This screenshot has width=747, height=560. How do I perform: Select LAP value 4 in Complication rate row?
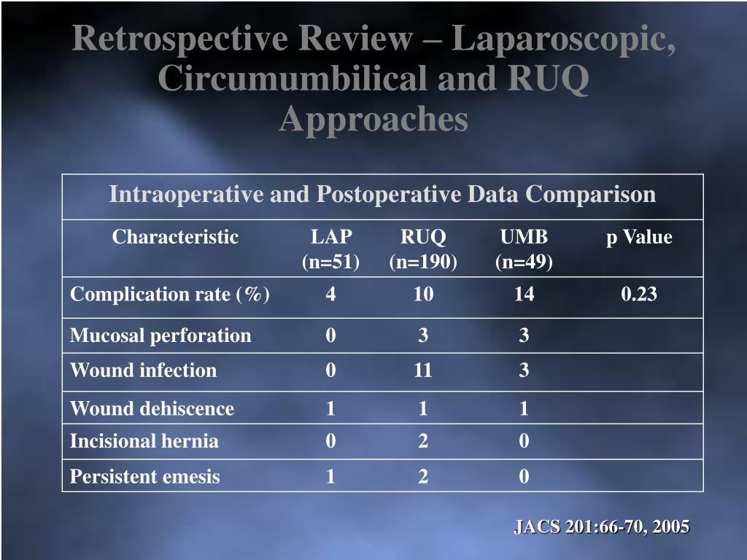330,294
